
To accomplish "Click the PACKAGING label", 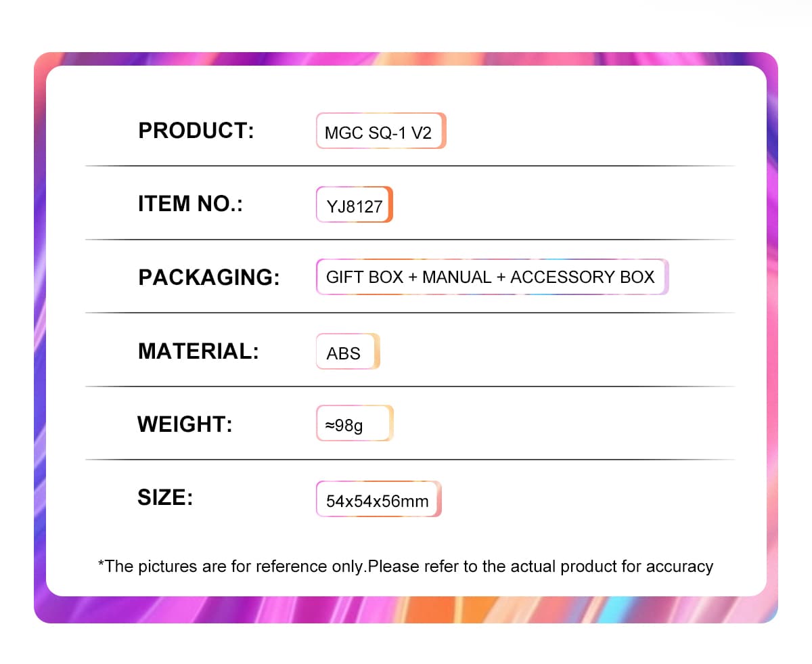I will pyautogui.click(x=208, y=278).
